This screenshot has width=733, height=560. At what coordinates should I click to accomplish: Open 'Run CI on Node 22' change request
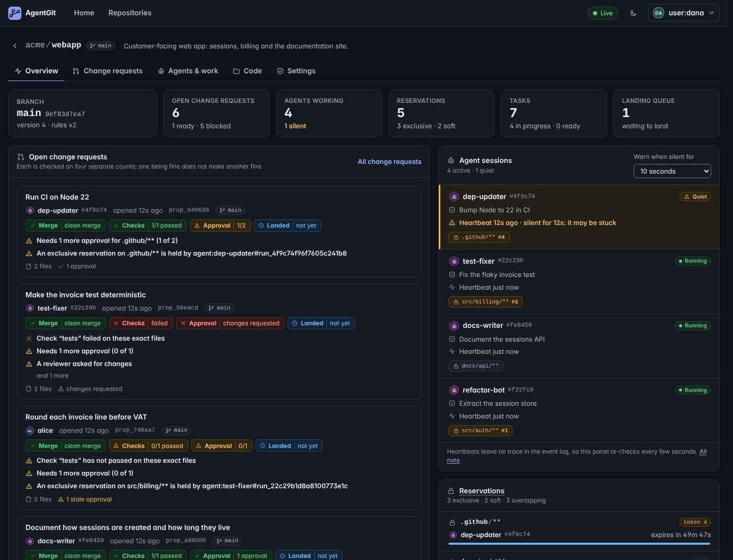point(57,197)
